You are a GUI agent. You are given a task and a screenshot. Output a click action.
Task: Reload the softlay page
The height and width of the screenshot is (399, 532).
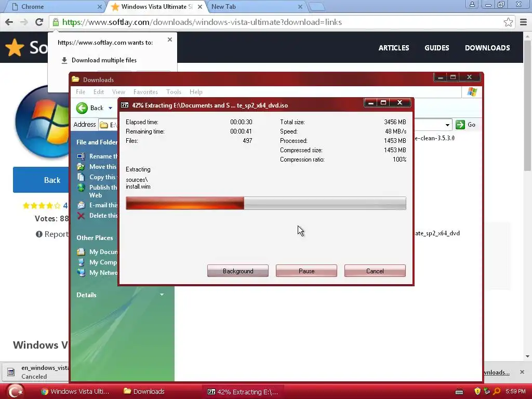point(39,22)
